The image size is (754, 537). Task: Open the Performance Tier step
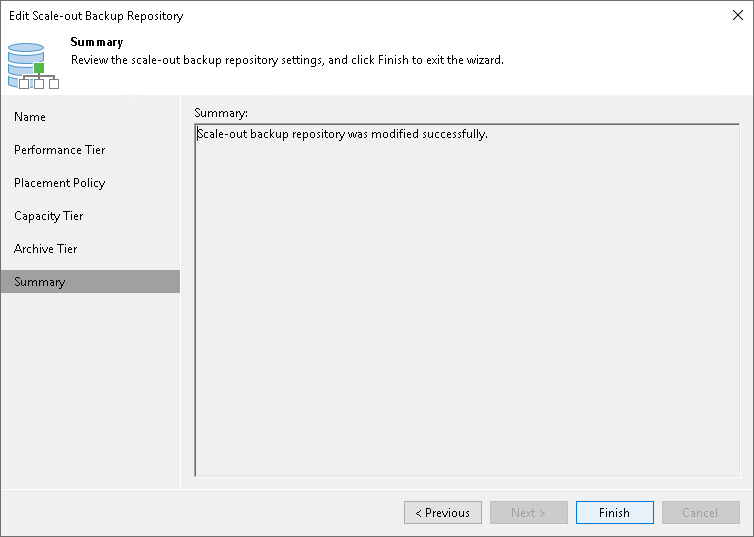click(60, 150)
